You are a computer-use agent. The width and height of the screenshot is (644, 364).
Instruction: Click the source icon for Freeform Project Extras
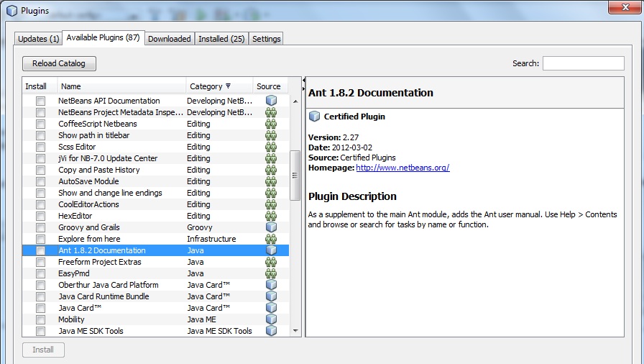271,262
